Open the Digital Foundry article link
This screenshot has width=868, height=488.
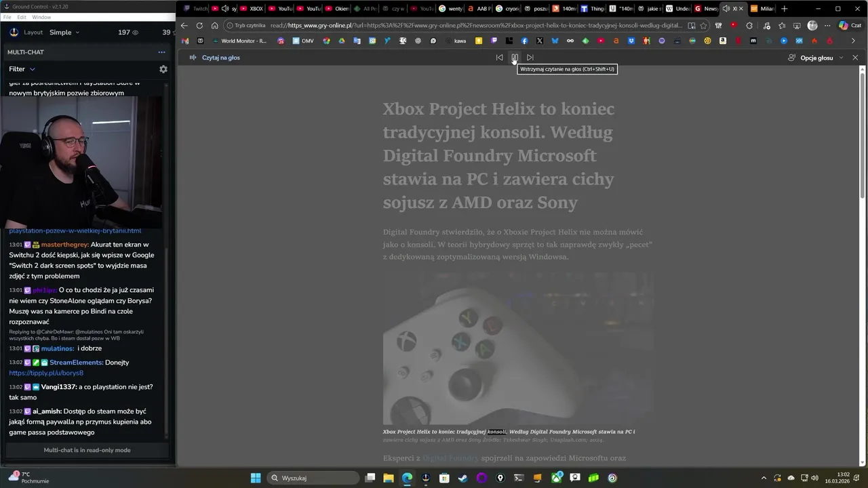click(450, 458)
